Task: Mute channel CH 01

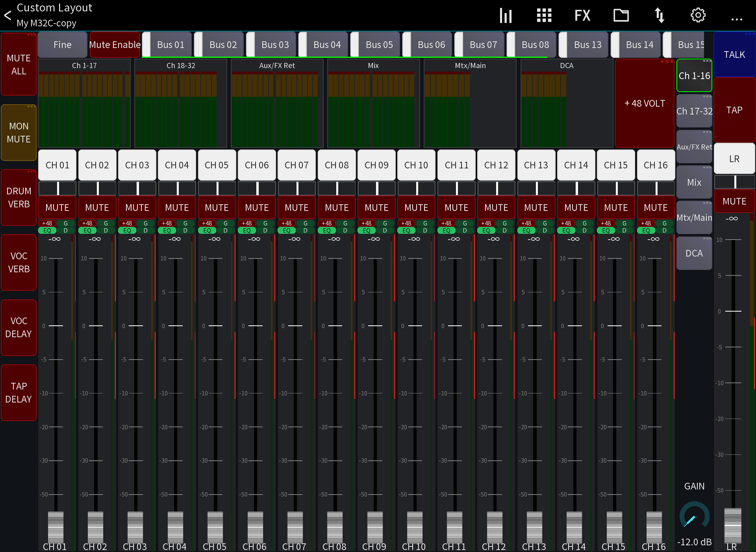Action: click(x=57, y=207)
